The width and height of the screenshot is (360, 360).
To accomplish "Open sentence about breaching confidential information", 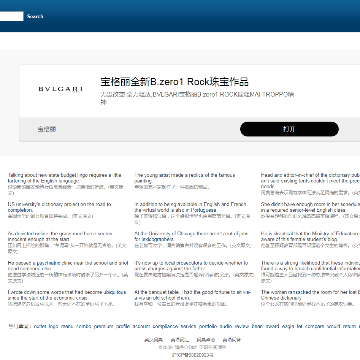I will [310, 266].
